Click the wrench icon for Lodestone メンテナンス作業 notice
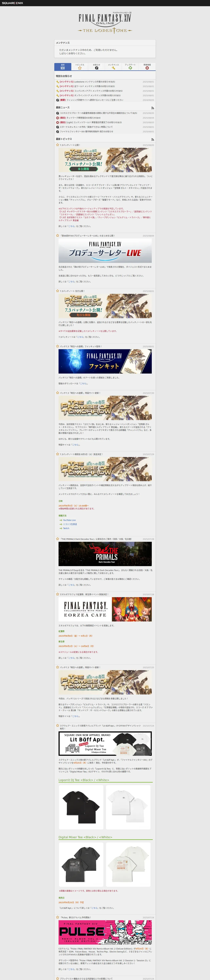This screenshot has width=210, height=980. 58,82
